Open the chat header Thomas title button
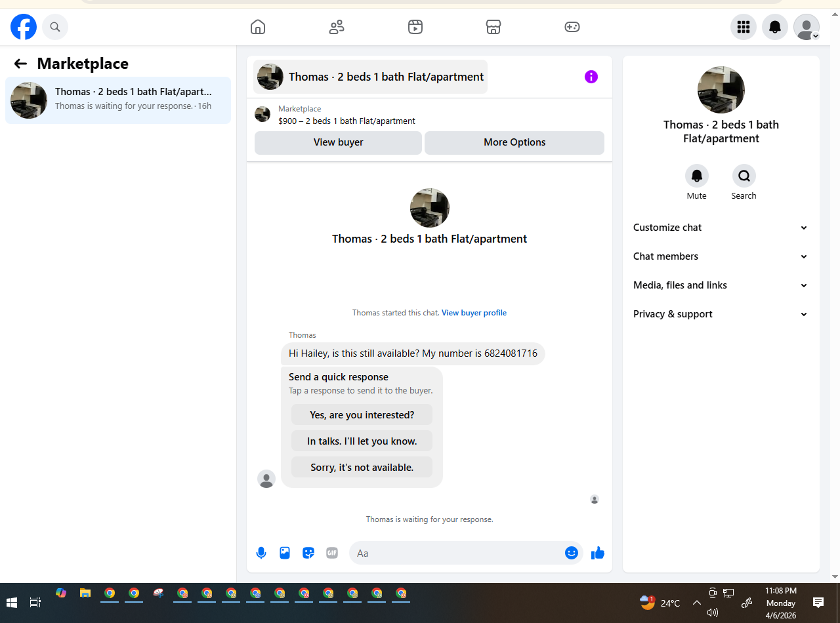Screen dimensions: 840x623 tap(370, 77)
